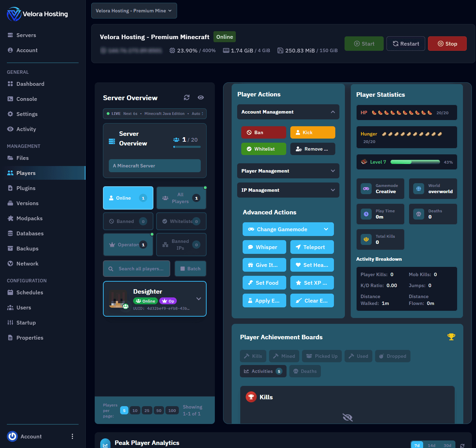Click the gold trophy icon in Achievement Boards
This screenshot has width=476, height=448.
(x=451, y=337)
